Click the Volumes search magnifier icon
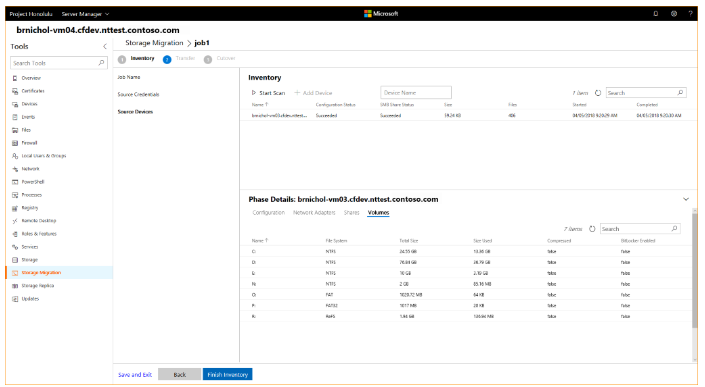 (x=674, y=229)
